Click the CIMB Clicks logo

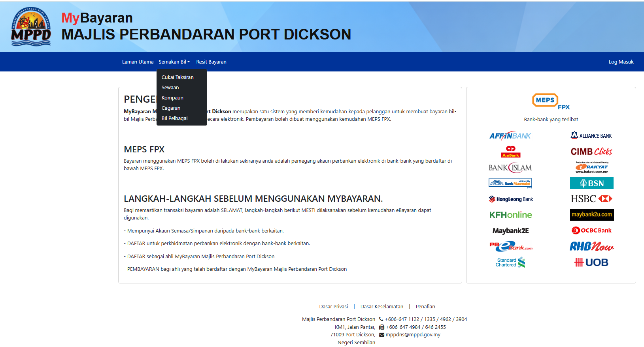coord(591,152)
